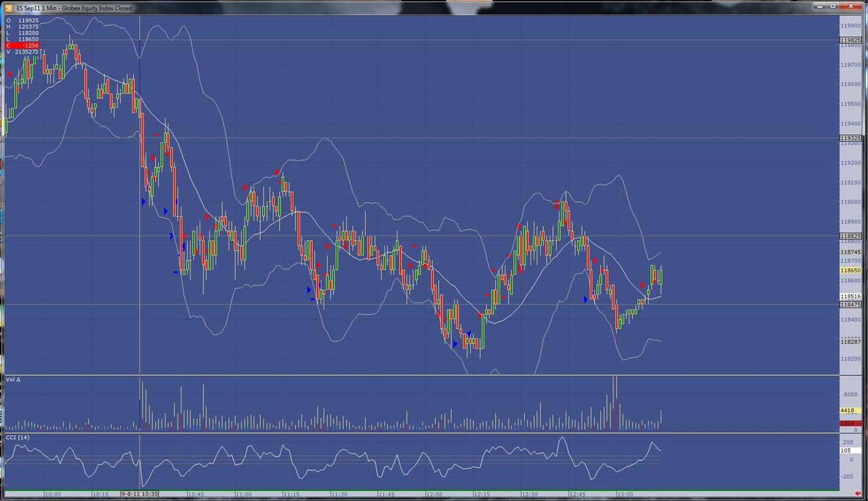Click the crosshair time label '9-8-11 10:30'

coord(140,494)
